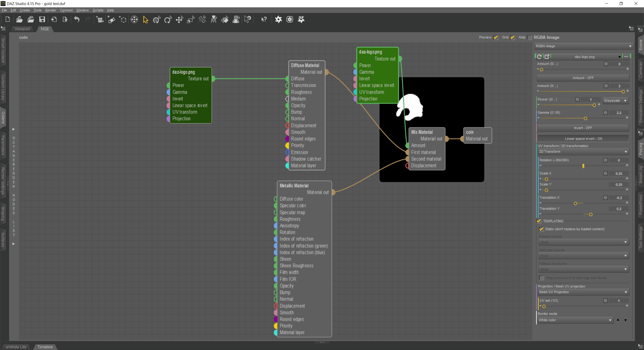This screenshot has height=350, width=644.
Task: Click the reload texture icon beside daz-logo.png
Action: (x=539, y=57)
